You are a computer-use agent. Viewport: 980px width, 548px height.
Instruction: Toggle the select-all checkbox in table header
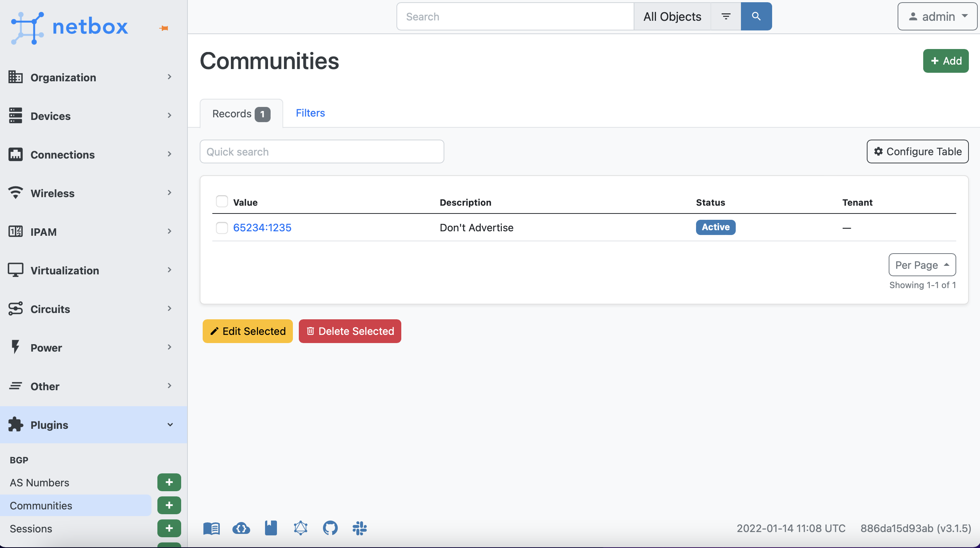click(221, 201)
